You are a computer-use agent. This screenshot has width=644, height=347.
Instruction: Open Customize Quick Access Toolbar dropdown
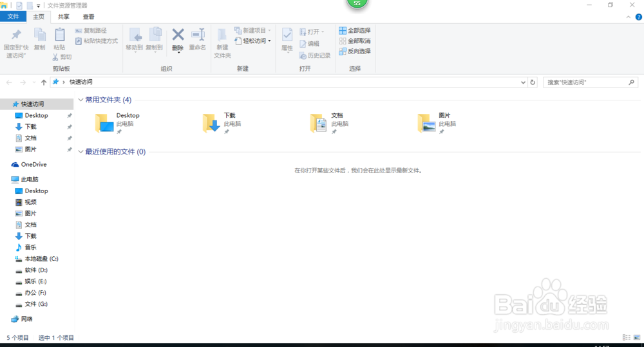[38, 6]
